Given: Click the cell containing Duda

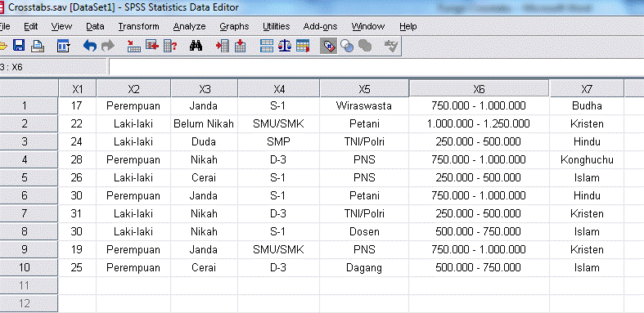Looking at the screenshot, I should point(204,142).
